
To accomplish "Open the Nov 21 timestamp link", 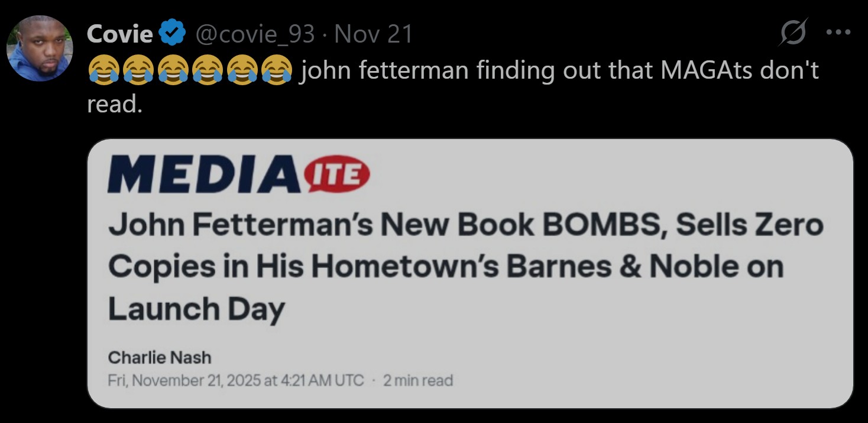I will click(374, 35).
